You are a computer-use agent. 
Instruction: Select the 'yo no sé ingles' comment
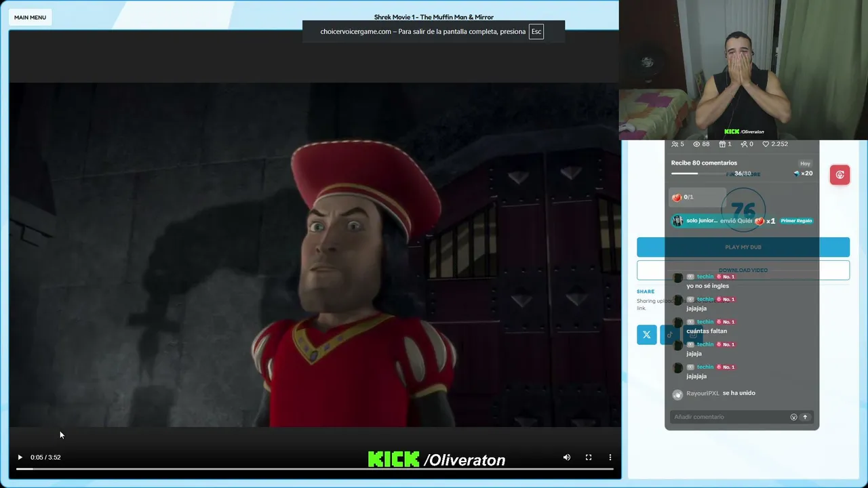[707, 286]
